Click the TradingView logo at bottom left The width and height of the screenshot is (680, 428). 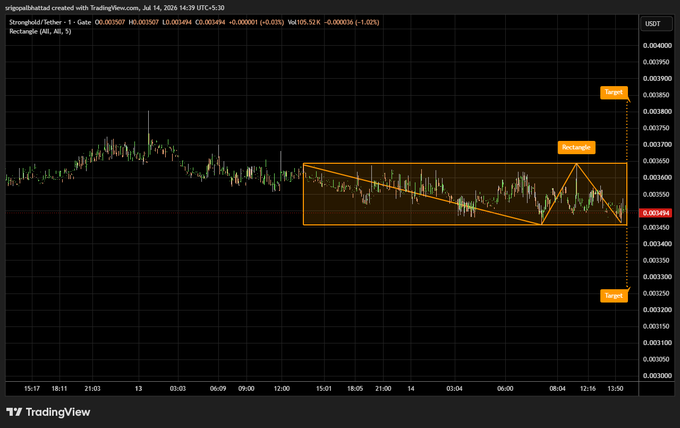[48, 412]
